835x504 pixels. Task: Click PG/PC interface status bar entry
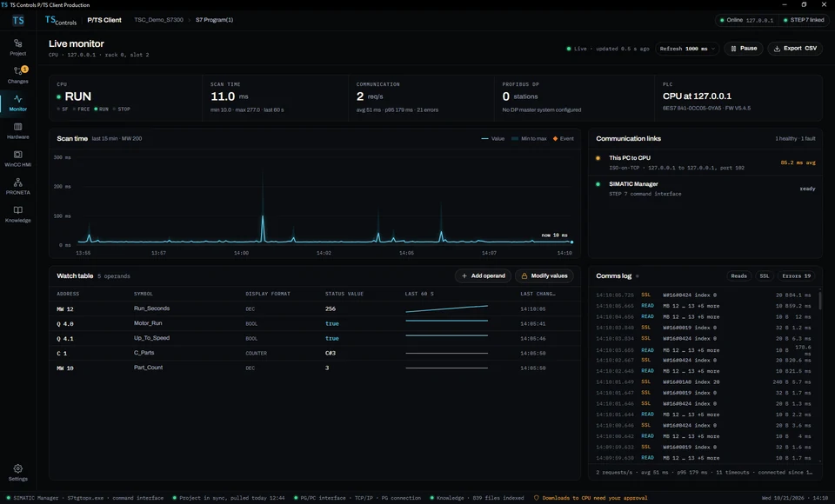tap(357, 498)
